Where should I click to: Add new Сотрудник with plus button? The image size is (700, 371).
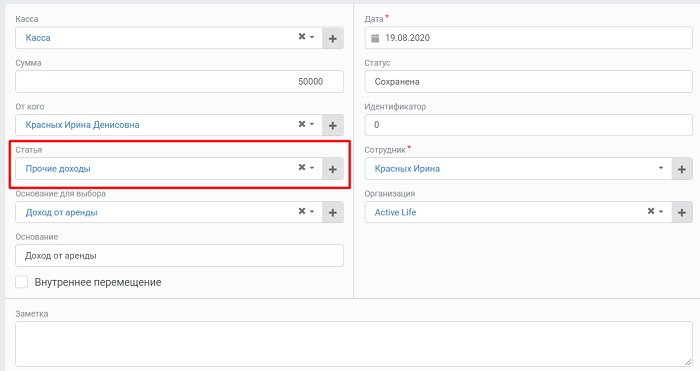(x=682, y=169)
